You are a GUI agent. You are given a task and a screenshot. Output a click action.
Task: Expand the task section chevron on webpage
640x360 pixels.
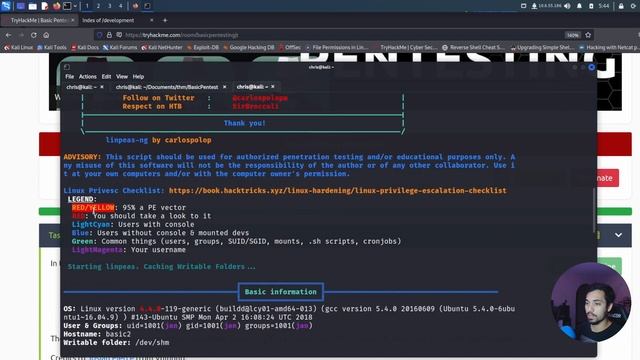618,235
